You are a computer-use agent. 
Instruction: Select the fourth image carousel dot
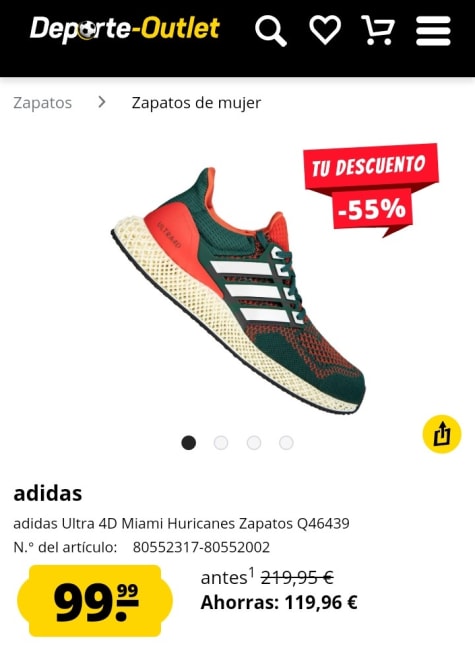coord(286,442)
